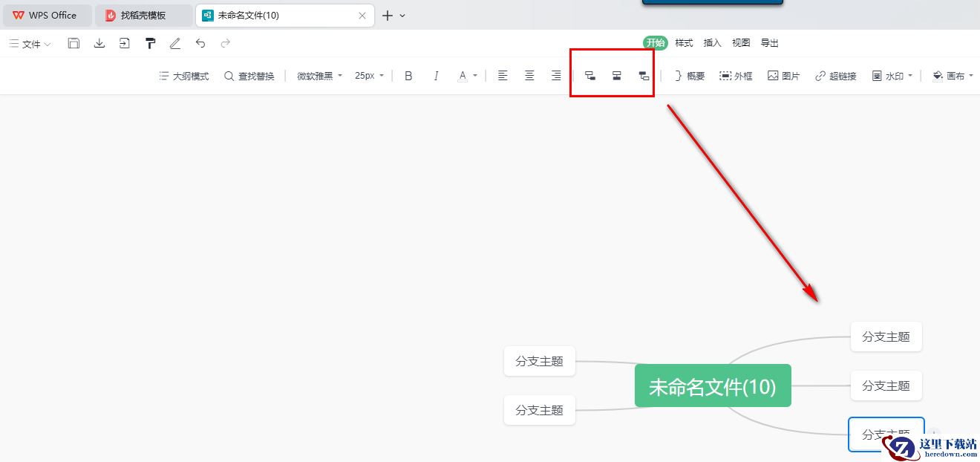Switch to the WPS Office home tab
980x462 pixels.
[x=47, y=15]
